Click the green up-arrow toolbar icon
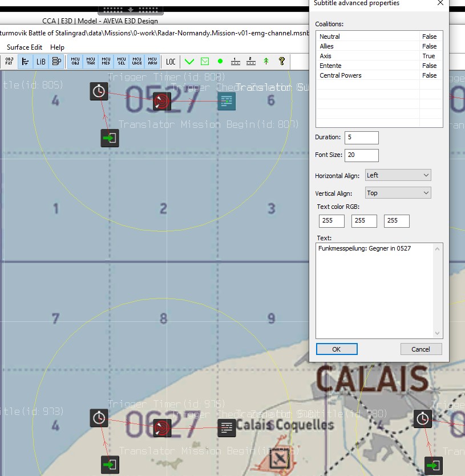Screen dimensions: 465x476 [266, 62]
